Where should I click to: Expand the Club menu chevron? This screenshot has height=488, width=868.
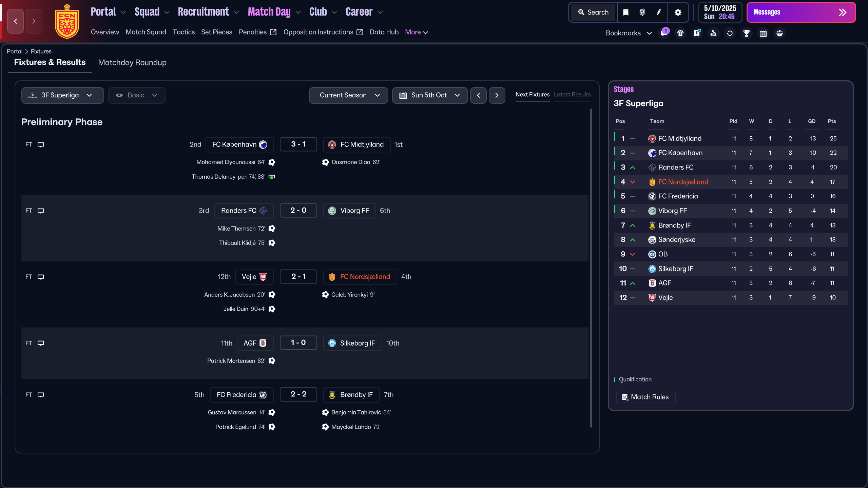point(334,13)
